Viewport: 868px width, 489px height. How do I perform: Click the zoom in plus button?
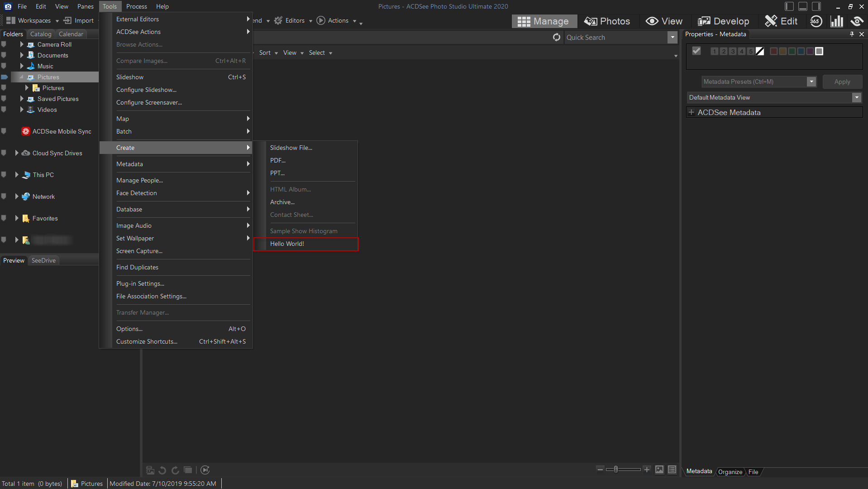click(x=647, y=470)
